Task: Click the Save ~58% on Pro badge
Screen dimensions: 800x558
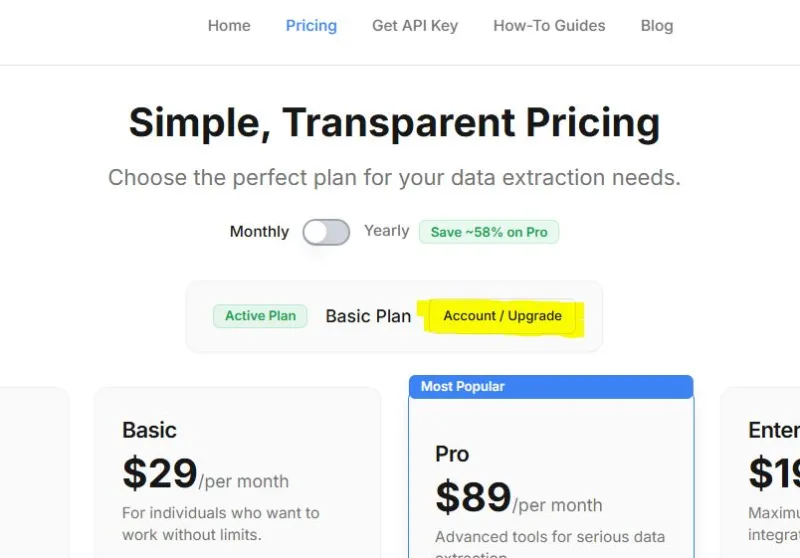Action: pos(489,232)
